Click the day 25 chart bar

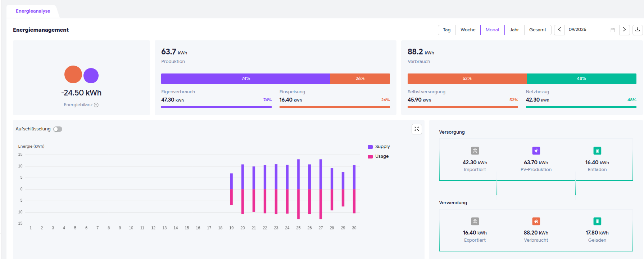298,189
